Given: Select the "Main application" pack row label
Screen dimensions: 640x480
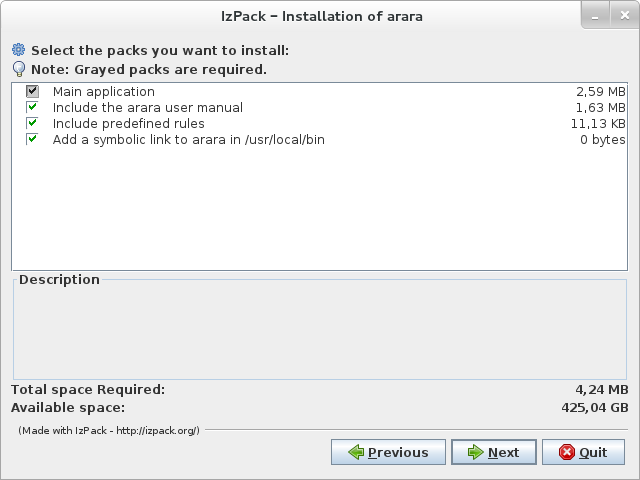Looking at the screenshot, I should coord(103,92).
